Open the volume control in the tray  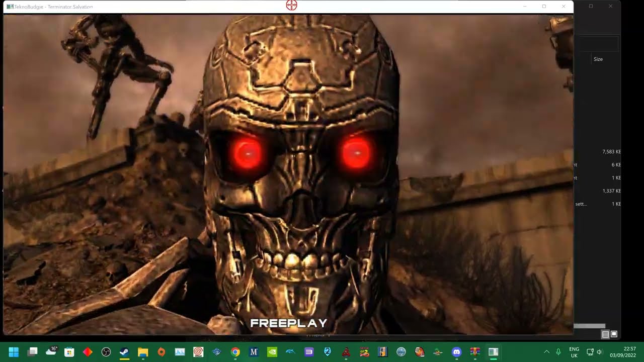point(599,352)
